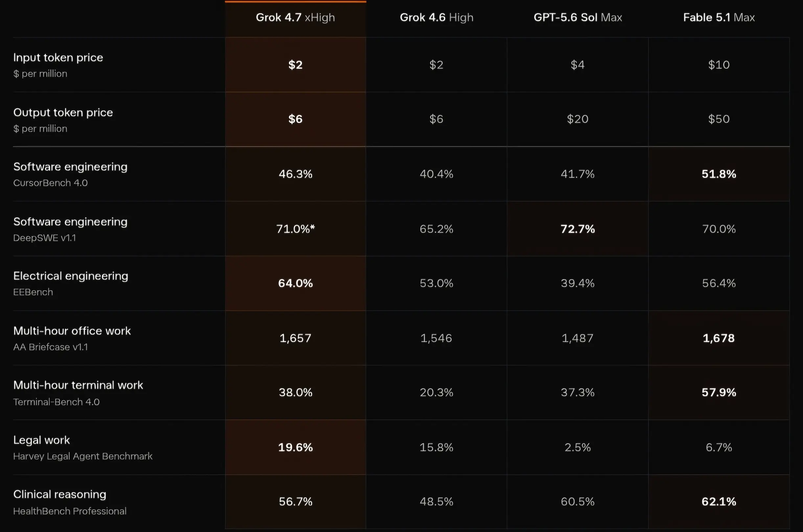Screen dimensions: 803x532
Task: Click the Electrical engineering row label
Action: pos(71,276)
